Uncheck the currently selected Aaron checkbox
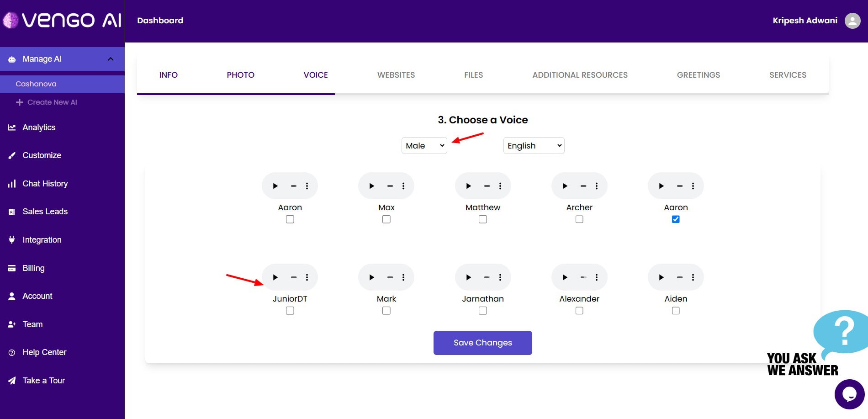Image resolution: width=868 pixels, height=419 pixels. point(676,219)
